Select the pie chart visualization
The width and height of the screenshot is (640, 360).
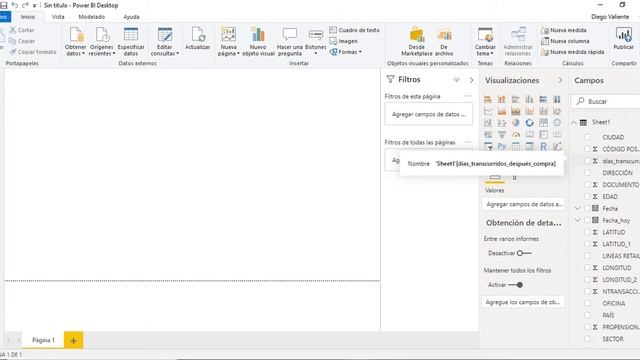[x=516, y=123]
